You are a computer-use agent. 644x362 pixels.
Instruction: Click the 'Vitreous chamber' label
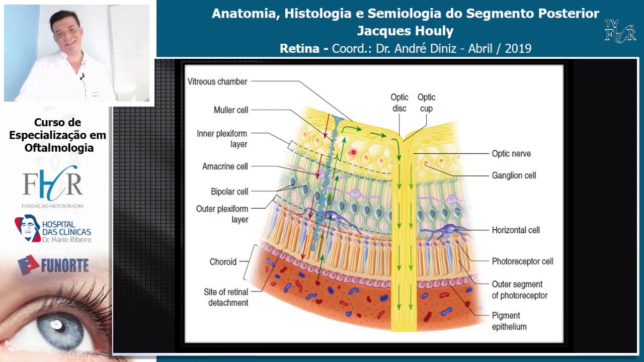217,81
